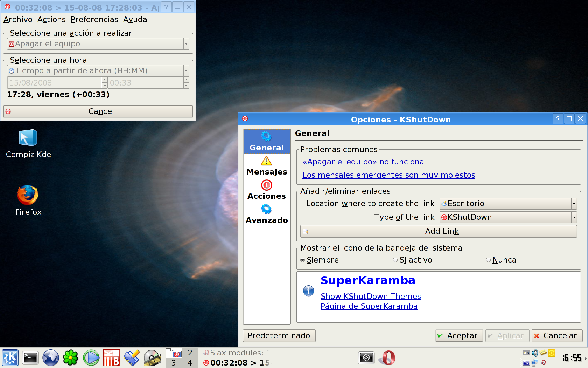Select the Si activo radio option

click(x=395, y=260)
